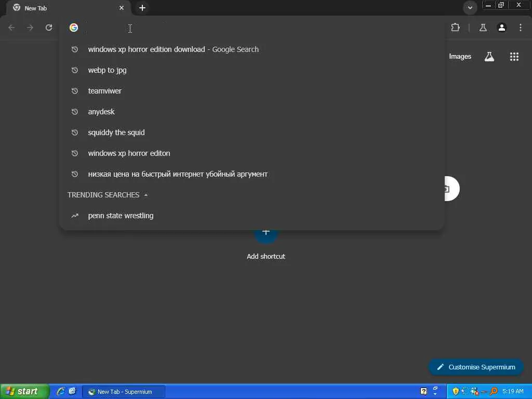Select the Russian 'низкая цена' suggestion
The height and width of the screenshot is (399, 532).
point(251,174)
